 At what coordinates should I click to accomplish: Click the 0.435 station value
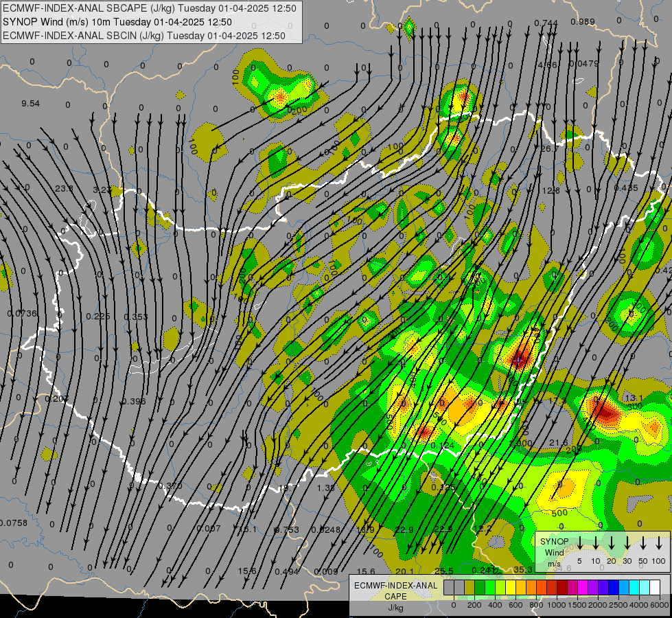pos(626,188)
